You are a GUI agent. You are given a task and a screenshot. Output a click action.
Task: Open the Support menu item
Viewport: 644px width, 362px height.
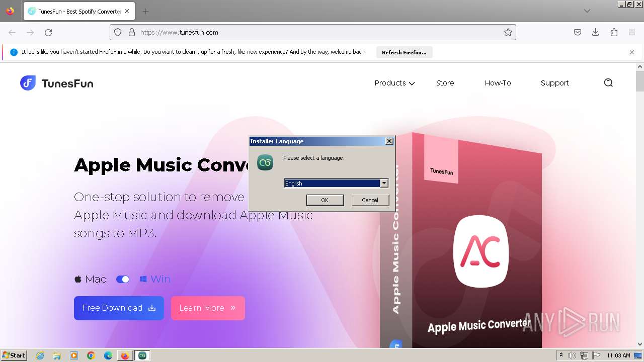[x=554, y=83]
